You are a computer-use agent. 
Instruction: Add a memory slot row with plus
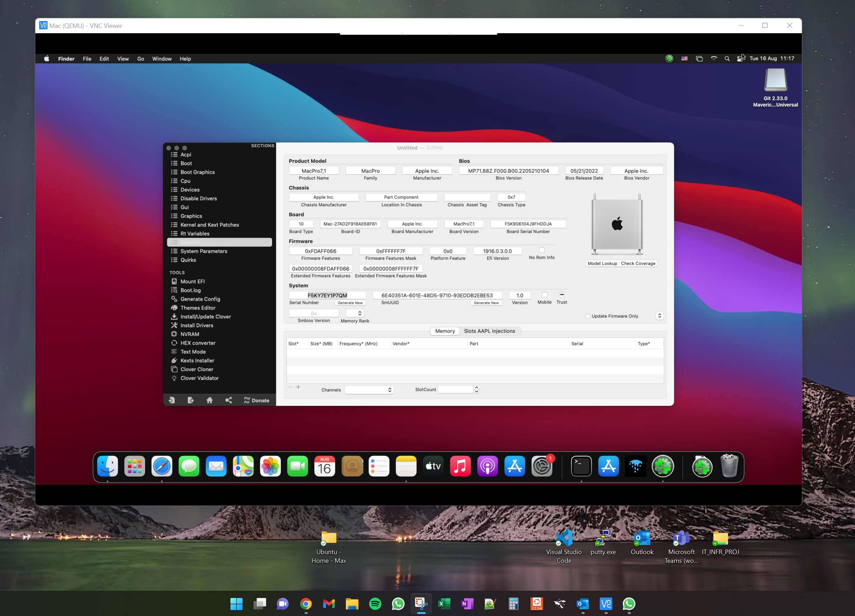[x=298, y=387]
